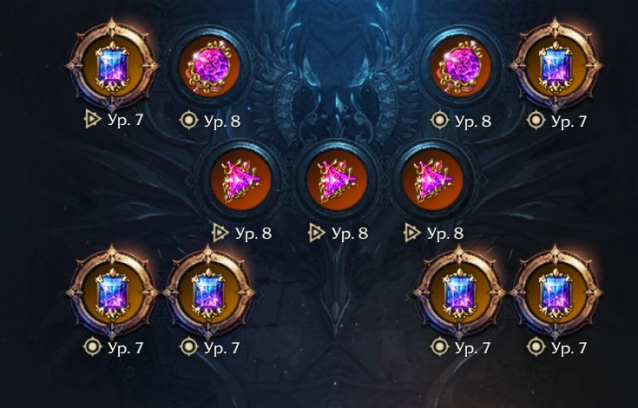The image size is (638, 408).
Task: Click the round pink gem in the left top row
Action: [209, 66]
